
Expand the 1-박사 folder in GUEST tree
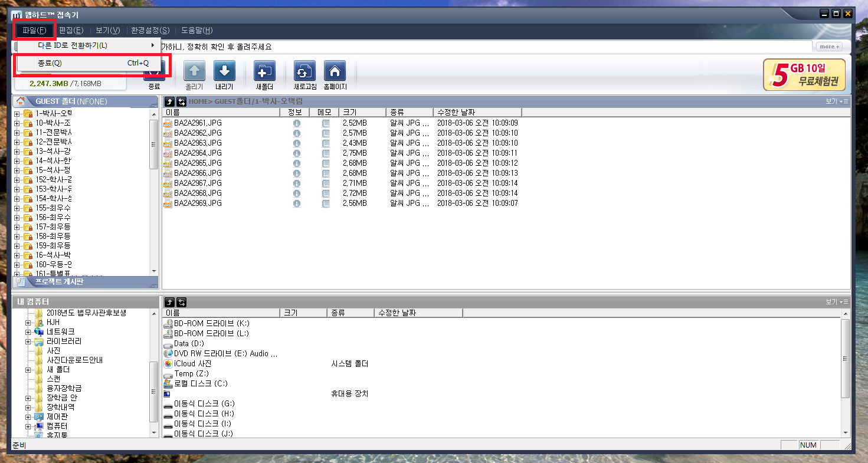(x=17, y=114)
